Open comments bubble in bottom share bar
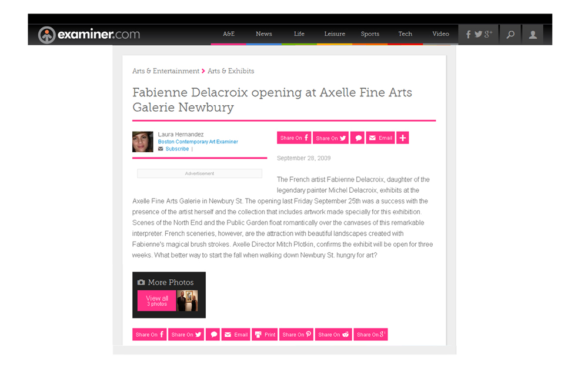This screenshot has height=392, width=588. coord(213,334)
